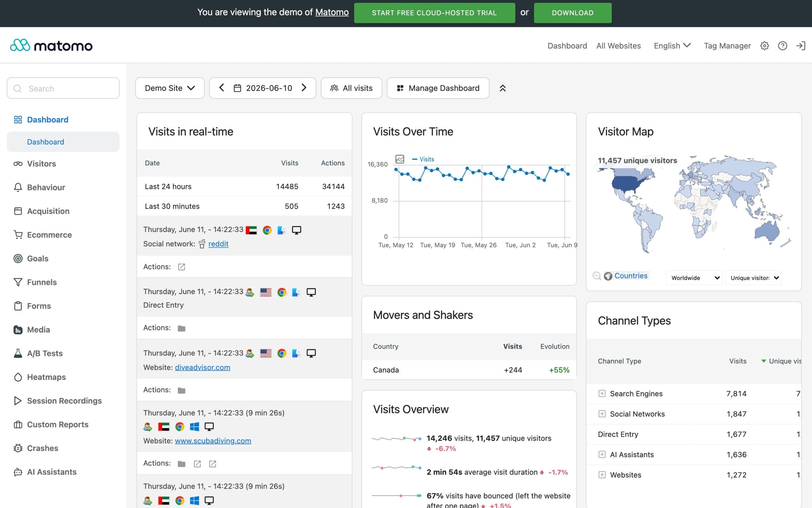
Task: Click the Matomo link in the demo banner
Action: coord(332,12)
